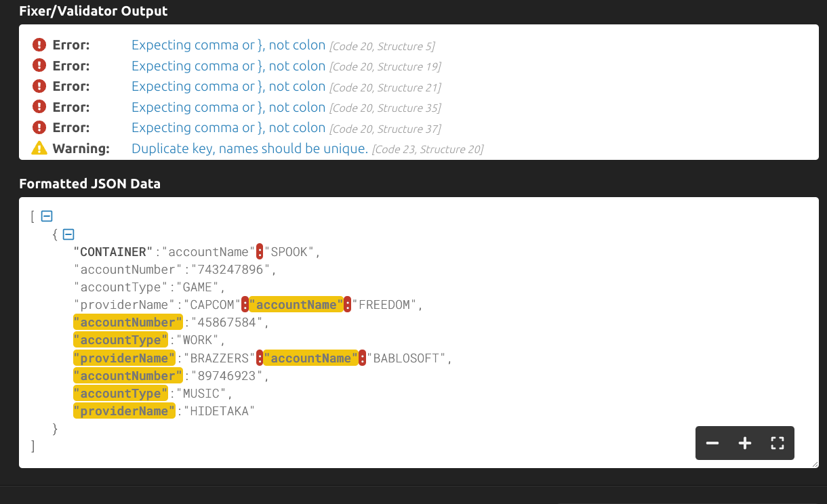Viewport: 827px width, 504px height.
Task: Click the resize handle of the JSON panel
Action: point(815,464)
